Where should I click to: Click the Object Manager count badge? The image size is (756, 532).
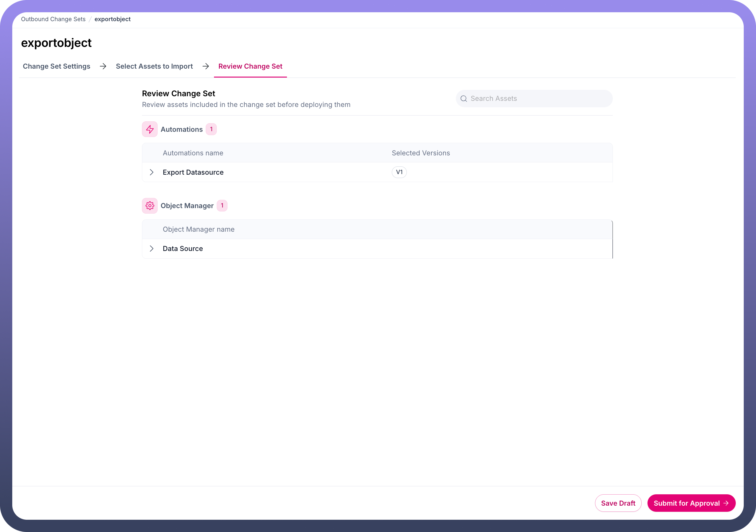[x=222, y=206]
